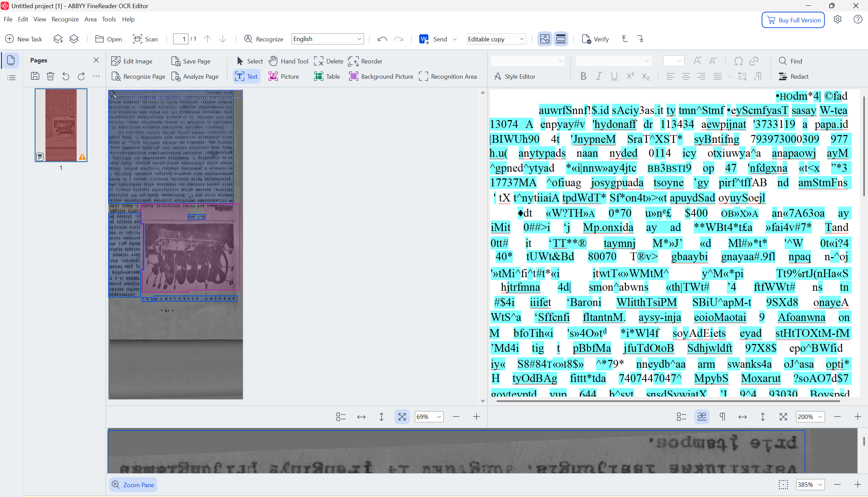868x497 pixels.
Task: Click the Recognize Page icon
Action: coord(116,76)
